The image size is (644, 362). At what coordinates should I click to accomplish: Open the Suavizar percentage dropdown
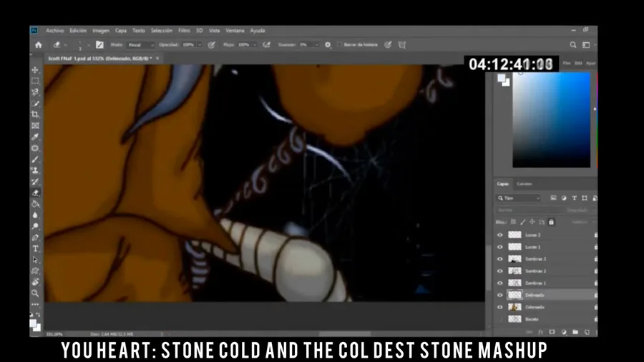(x=317, y=45)
